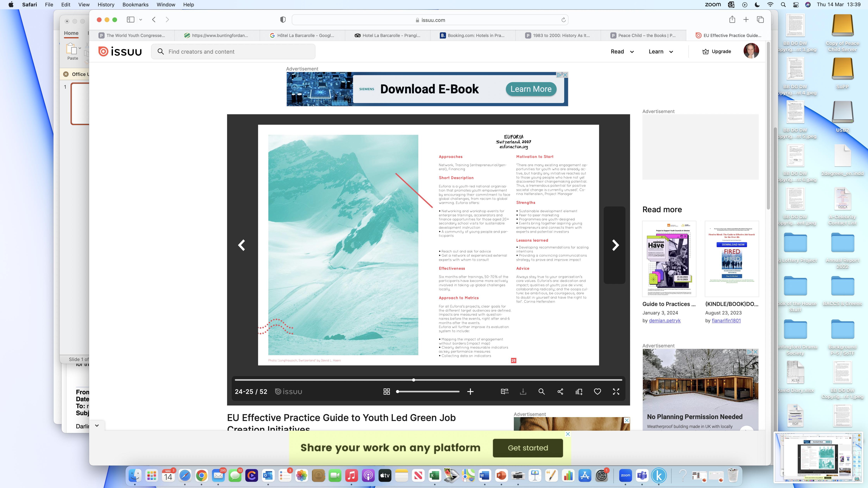Open the issuu viewer grid thumbnails view

[387, 391]
